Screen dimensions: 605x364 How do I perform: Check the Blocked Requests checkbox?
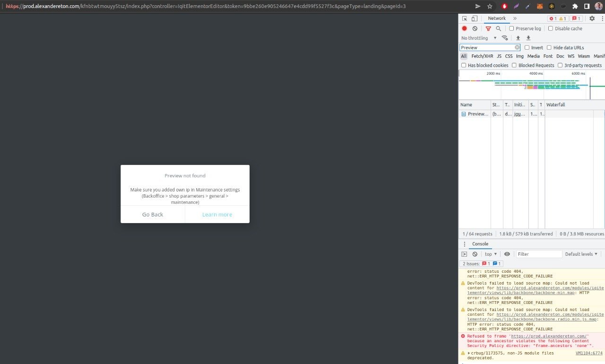(514, 65)
